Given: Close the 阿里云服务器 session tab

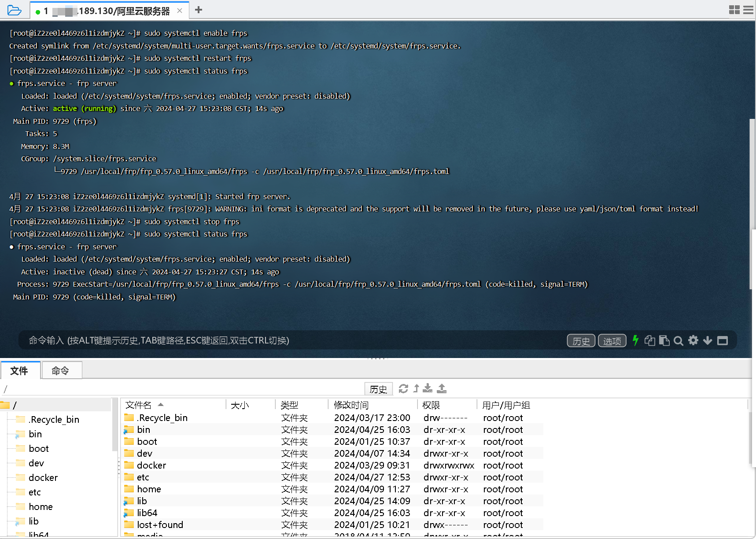Looking at the screenshot, I should click(x=180, y=11).
